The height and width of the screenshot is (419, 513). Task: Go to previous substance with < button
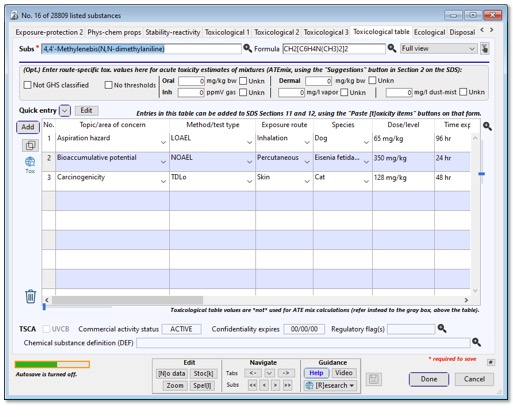pyautogui.click(x=264, y=385)
